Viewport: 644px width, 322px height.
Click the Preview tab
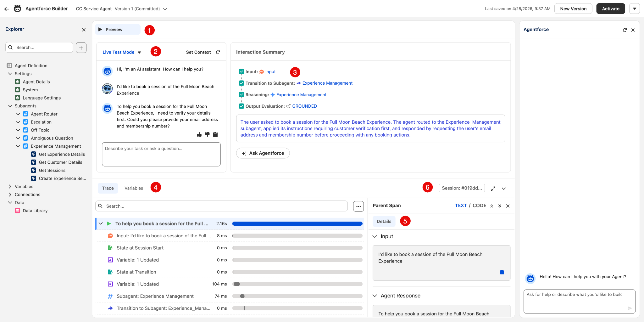click(x=118, y=30)
